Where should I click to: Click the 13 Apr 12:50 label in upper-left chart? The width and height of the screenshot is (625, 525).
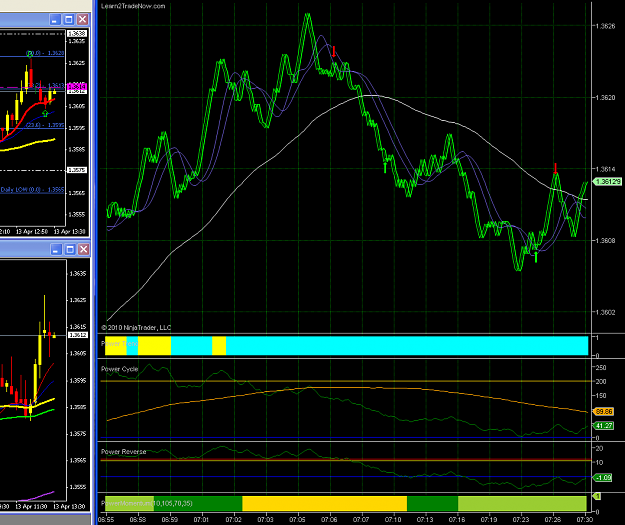tap(32, 231)
